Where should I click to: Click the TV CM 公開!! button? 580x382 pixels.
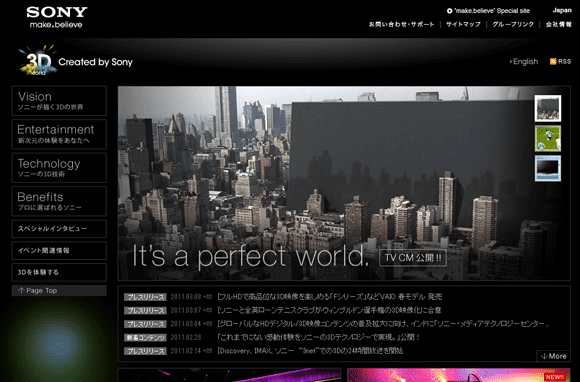(x=413, y=258)
